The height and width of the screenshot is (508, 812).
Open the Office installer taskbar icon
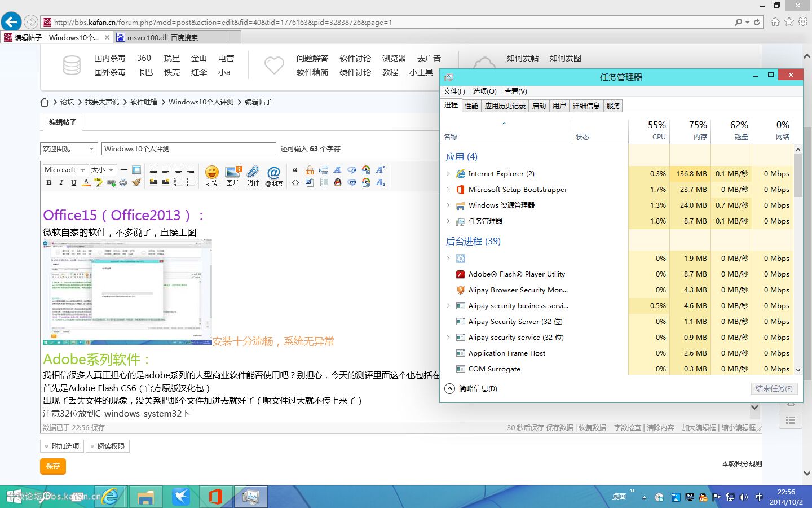tap(215, 497)
